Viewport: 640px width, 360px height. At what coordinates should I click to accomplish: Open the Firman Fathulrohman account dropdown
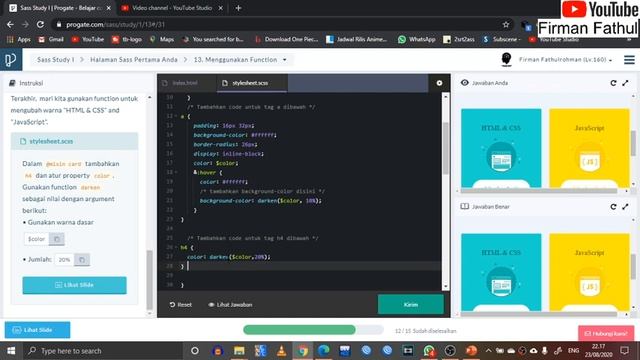point(566,60)
